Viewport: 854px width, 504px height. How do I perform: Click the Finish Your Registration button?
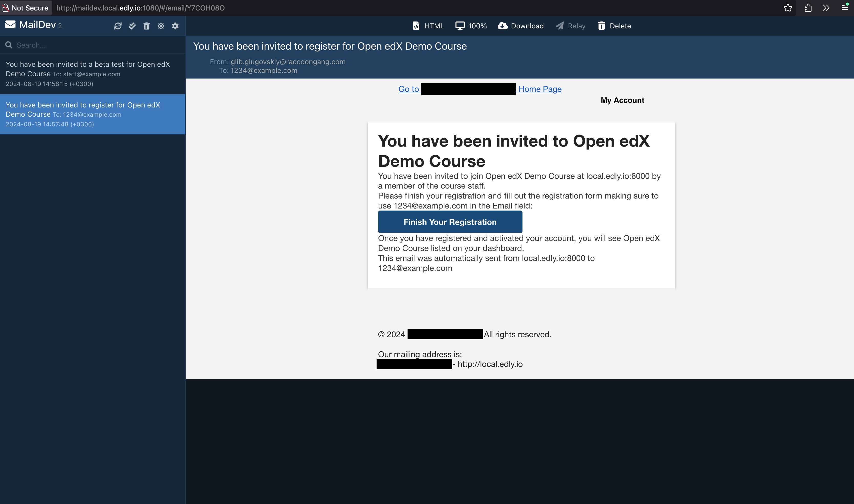[450, 221]
